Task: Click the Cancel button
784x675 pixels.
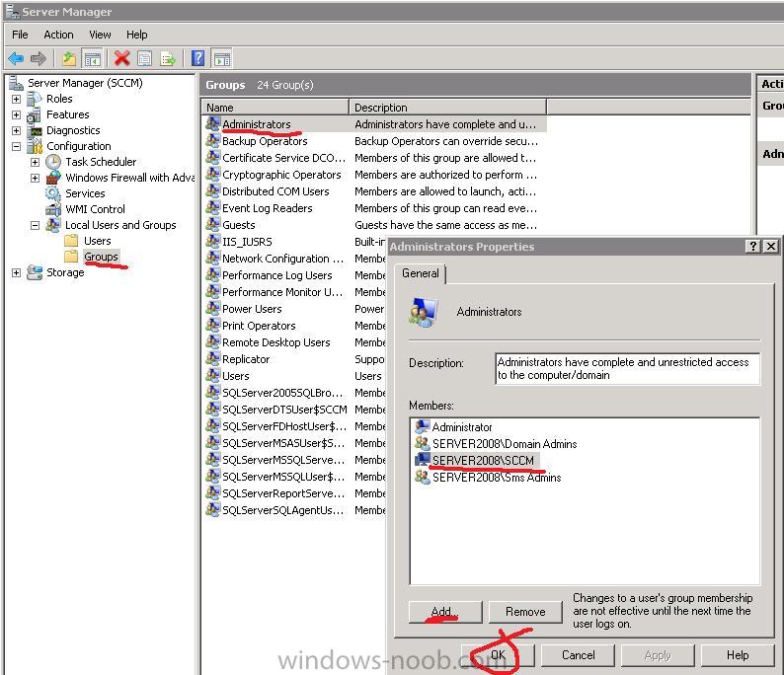Action: coord(578,655)
